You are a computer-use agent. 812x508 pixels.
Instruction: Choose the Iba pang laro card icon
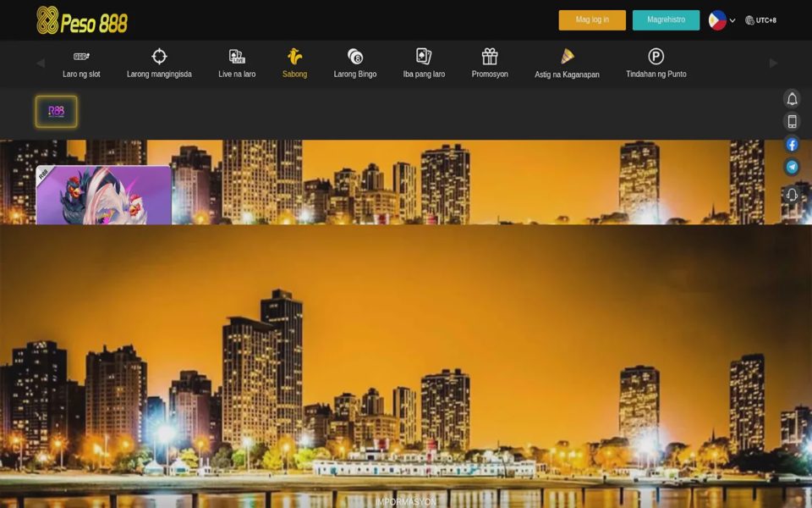point(424,56)
